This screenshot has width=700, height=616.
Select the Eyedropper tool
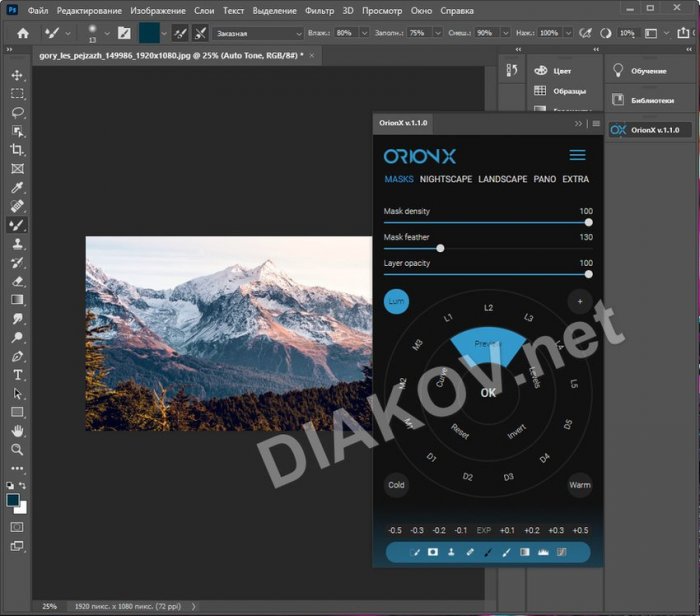click(x=17, y=188)
